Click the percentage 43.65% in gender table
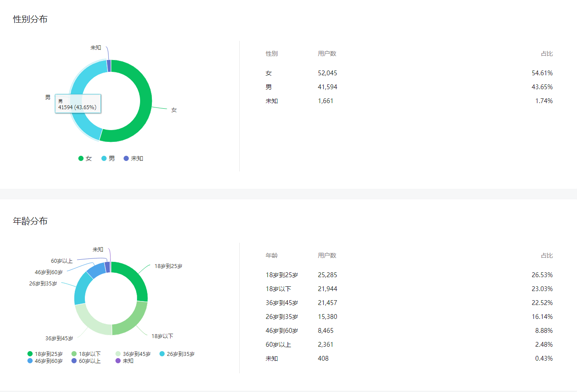Viewport: 577px width, 392px height. click(542, 87)
